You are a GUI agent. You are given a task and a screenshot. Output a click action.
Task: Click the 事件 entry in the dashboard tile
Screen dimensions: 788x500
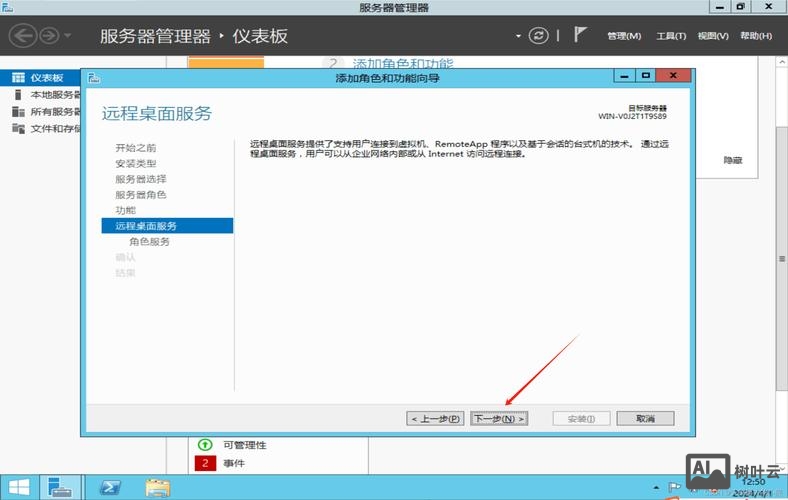pyautogui.click(x=234, y=463)
